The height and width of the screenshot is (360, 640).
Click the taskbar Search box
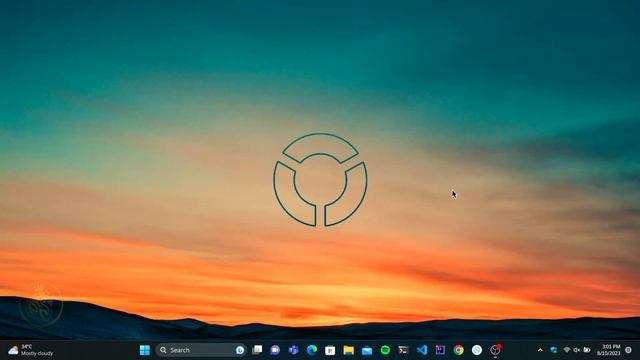tap(201, 350)
